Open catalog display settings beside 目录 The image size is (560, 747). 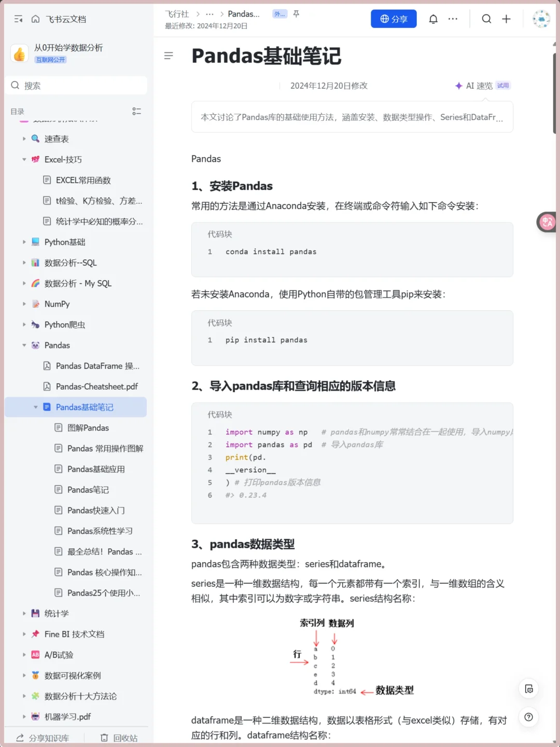137,110
